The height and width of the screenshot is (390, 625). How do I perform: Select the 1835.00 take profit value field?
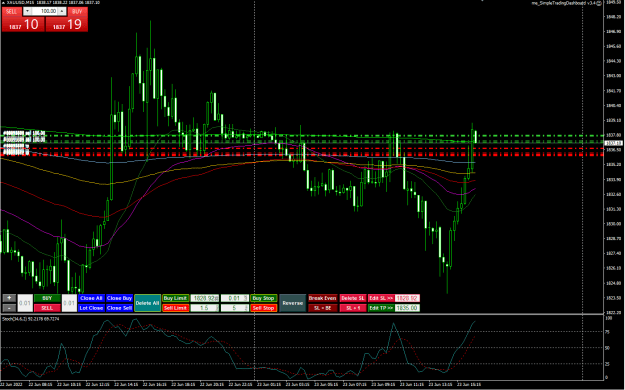click(407, 308)
